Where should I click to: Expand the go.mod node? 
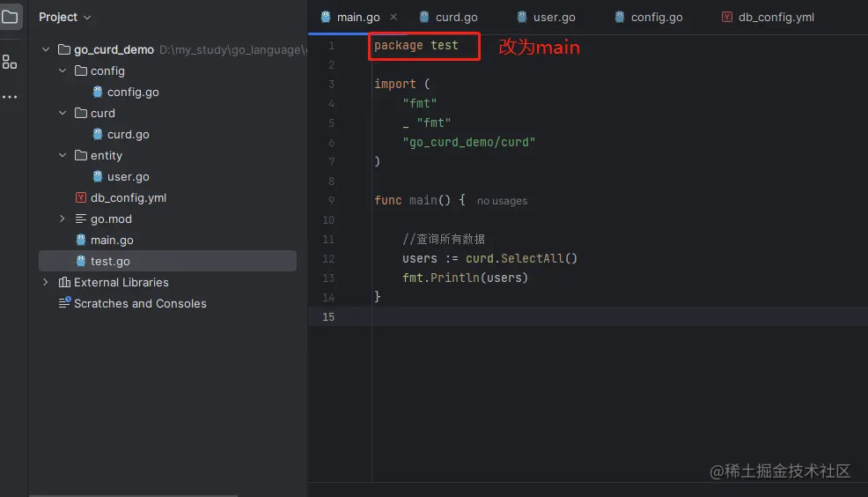(x=63, y=219)
